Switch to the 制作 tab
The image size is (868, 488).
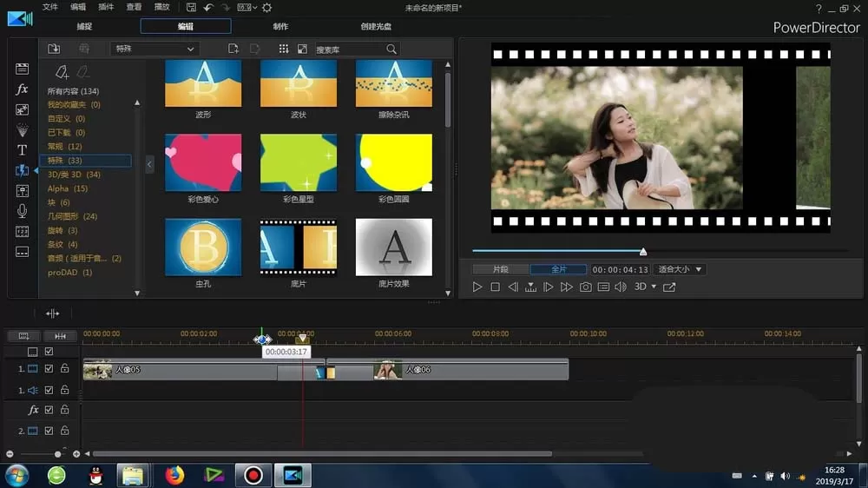click(280, 27)
